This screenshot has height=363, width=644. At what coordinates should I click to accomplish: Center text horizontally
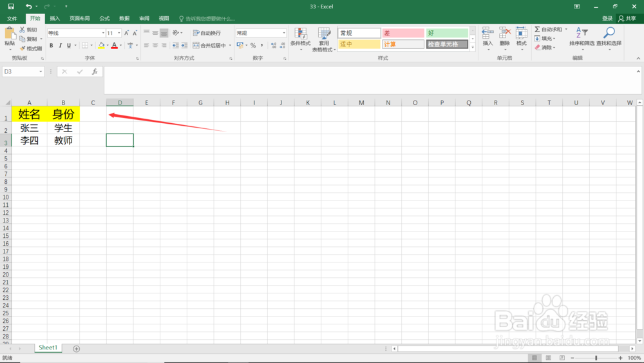pyautogui.click(x=155, y=46)
